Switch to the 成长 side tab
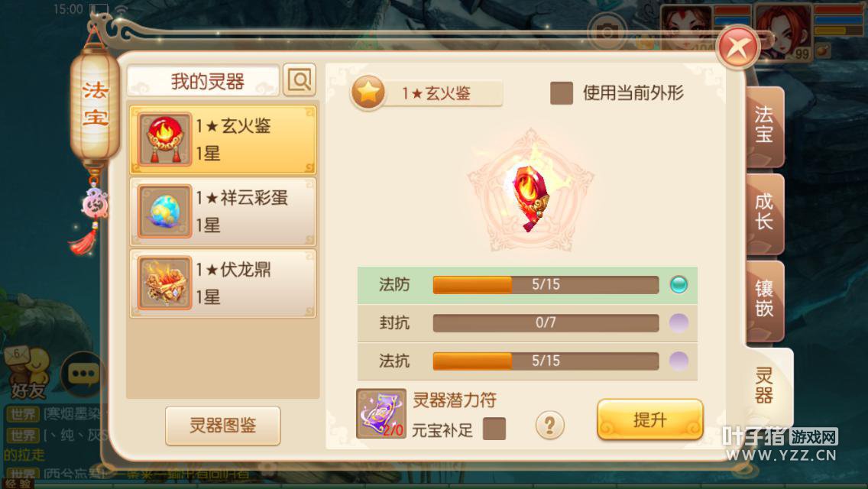The image size is (868, 489). point(765,213)
